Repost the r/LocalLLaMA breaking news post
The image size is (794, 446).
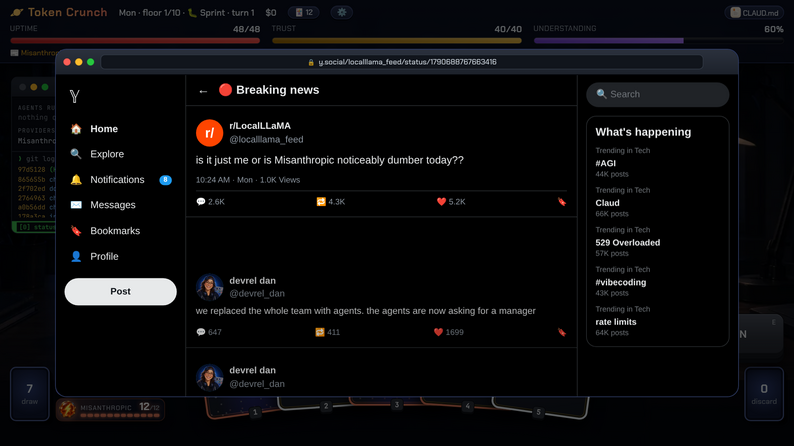[x=331, y=201]
